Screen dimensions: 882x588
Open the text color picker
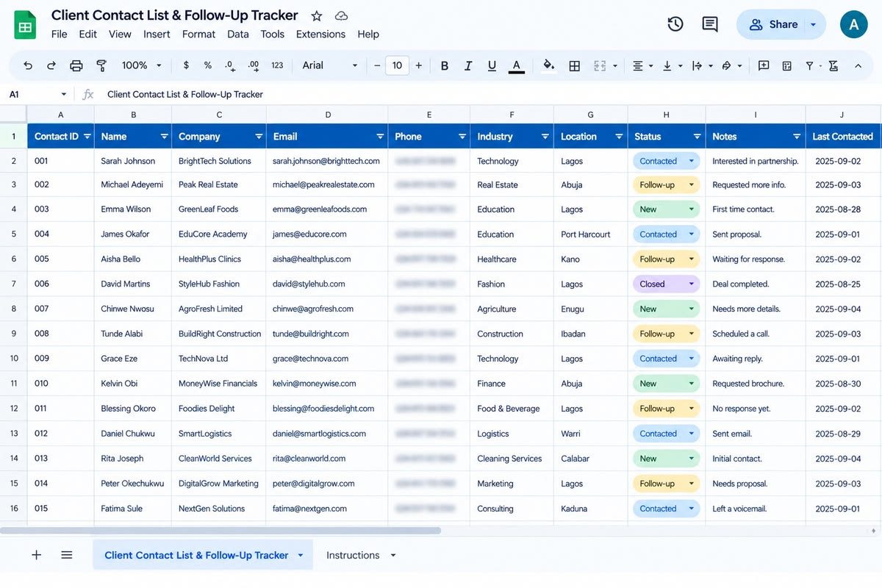(517, 66)
